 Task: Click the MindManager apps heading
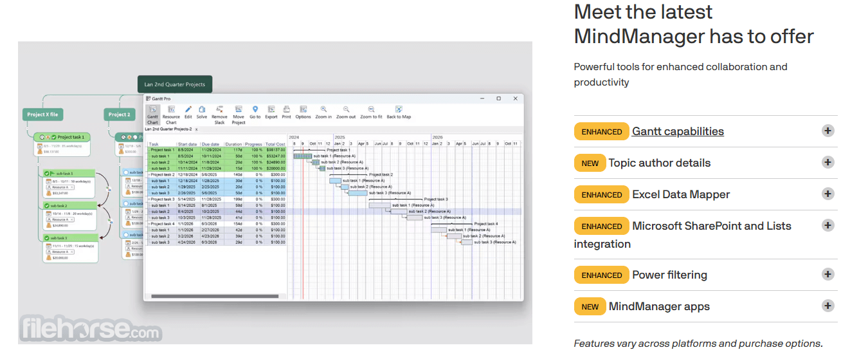pyautogui.click(x=659, y=306)
